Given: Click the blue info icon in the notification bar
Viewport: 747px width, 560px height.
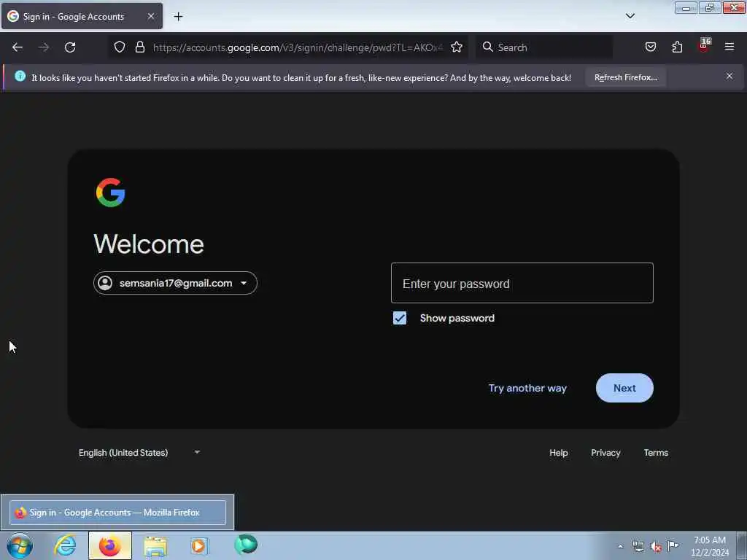Looking at the screenshot, I should point(20,76).
